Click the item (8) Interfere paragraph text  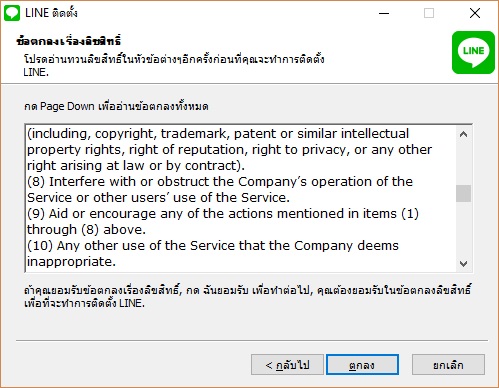[x=220, y=189]
